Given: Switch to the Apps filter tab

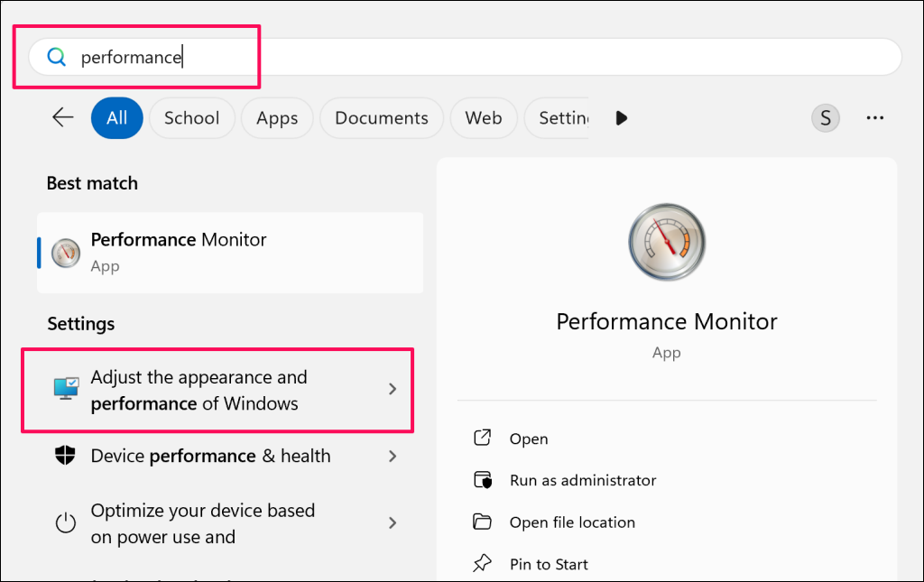Looking at the screenshot, I should click(x=276, y=117).
